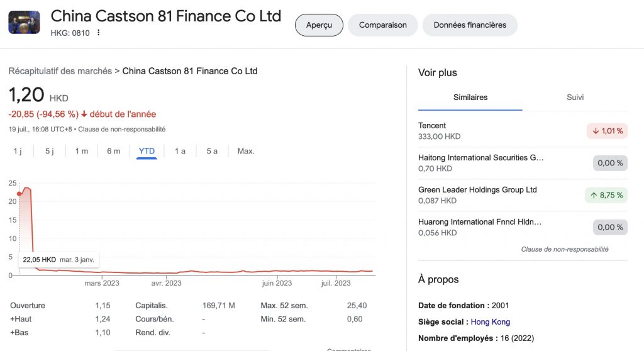The height and width of the screenshot is (351, 644).
Task: Select the 5 j time range
Action: click(49, 151)
